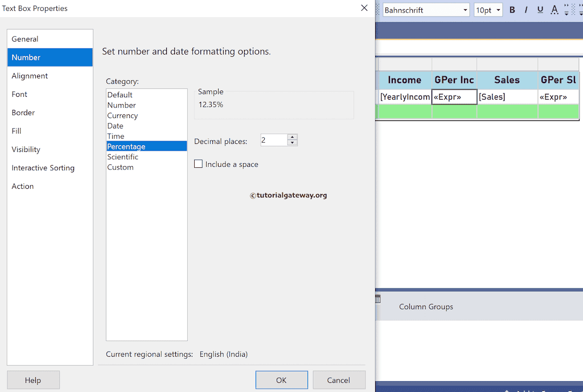Click the GPer Sl column header
Viewport: 583px width, 392px height.
click(x=559, y=80)
